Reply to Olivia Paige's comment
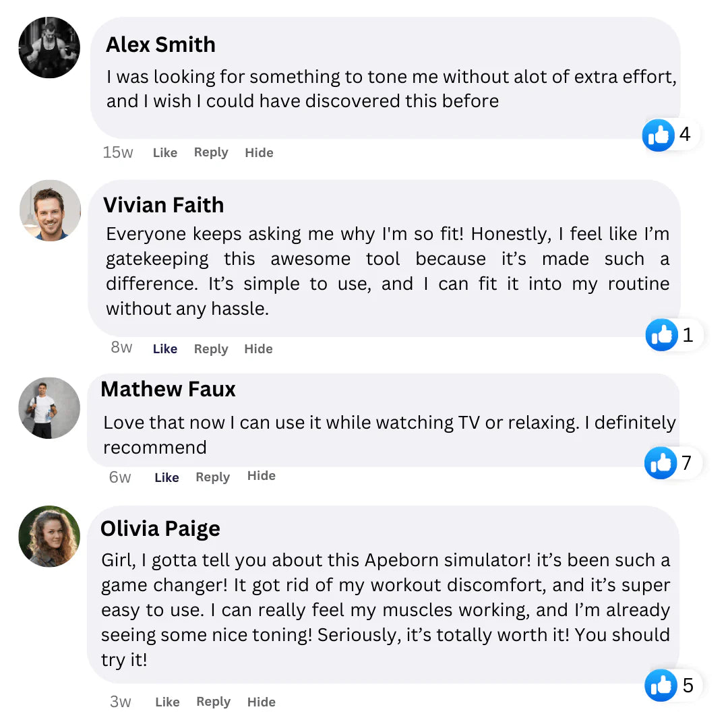This screenshot has width=728, height=728. click(213, 701)
